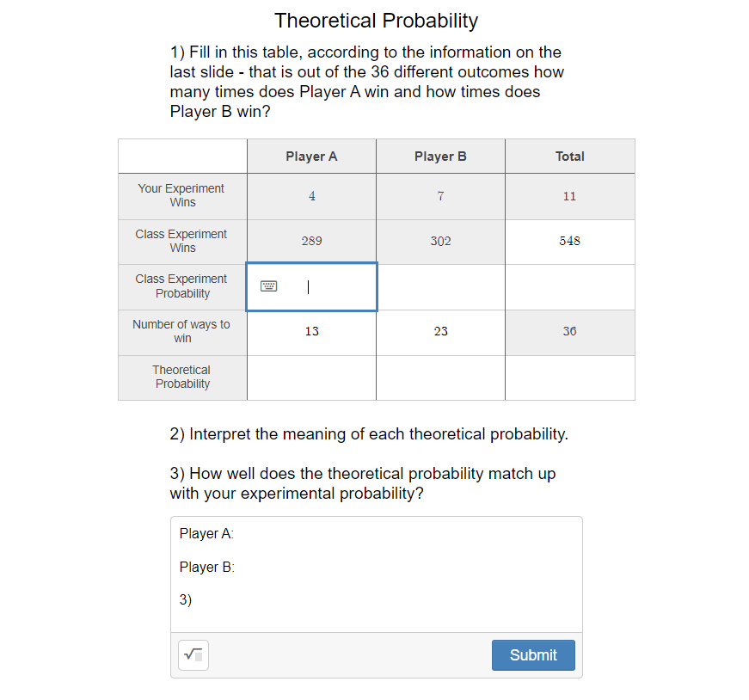749x700 pixels.
Task: Click the Class Experiment Probability cell for Player B
Action: 440,286
